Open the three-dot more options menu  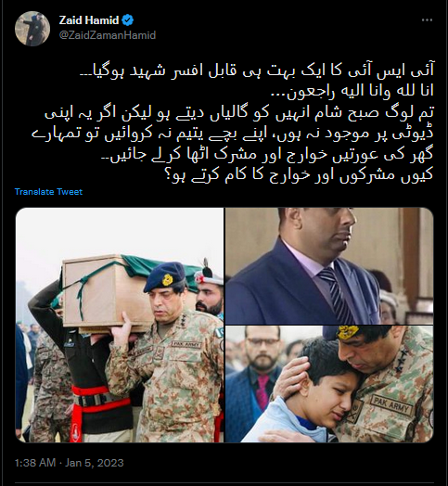(x=427, y=20)
